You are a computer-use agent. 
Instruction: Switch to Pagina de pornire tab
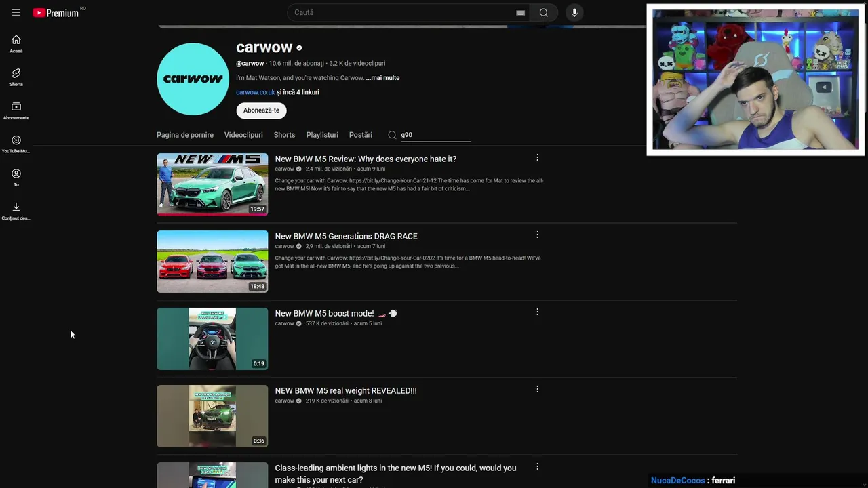[x=185, y=135]
